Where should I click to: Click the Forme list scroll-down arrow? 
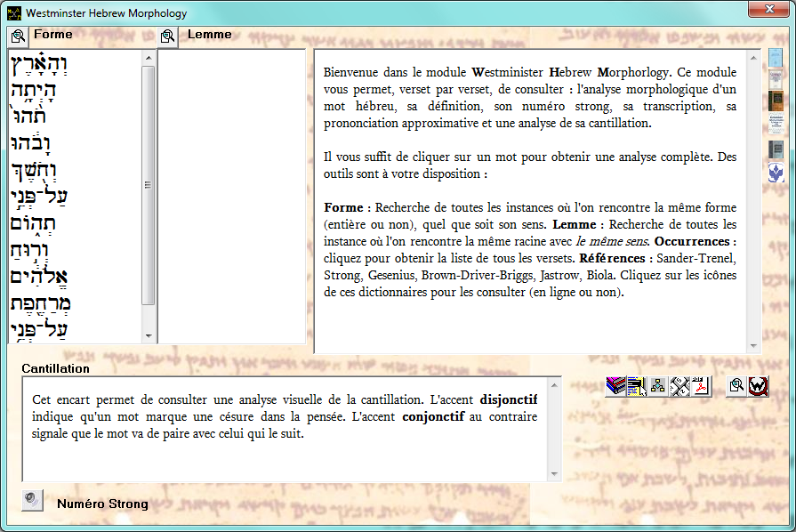pos(149,335)
